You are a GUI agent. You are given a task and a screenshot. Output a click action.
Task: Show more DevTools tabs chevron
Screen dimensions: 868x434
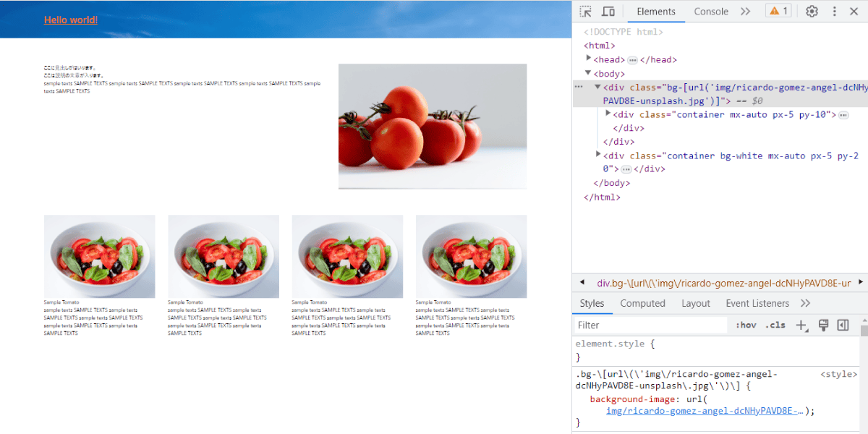pyautogui.click(x=746, y=12)
